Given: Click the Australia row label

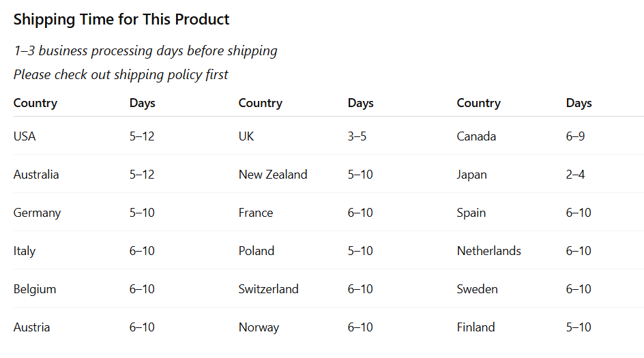Looking at the screenshot, I should coord(36,175).
